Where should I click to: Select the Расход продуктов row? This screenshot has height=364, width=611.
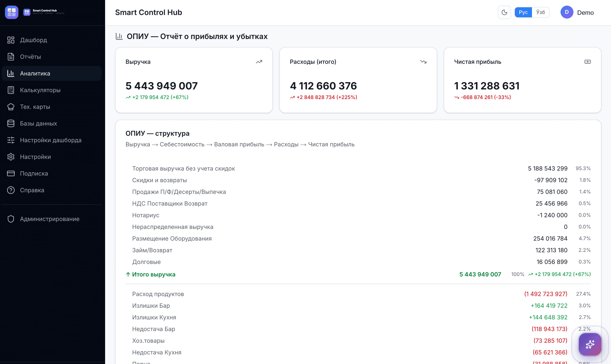pyautogui.click(x=358, y=294)
